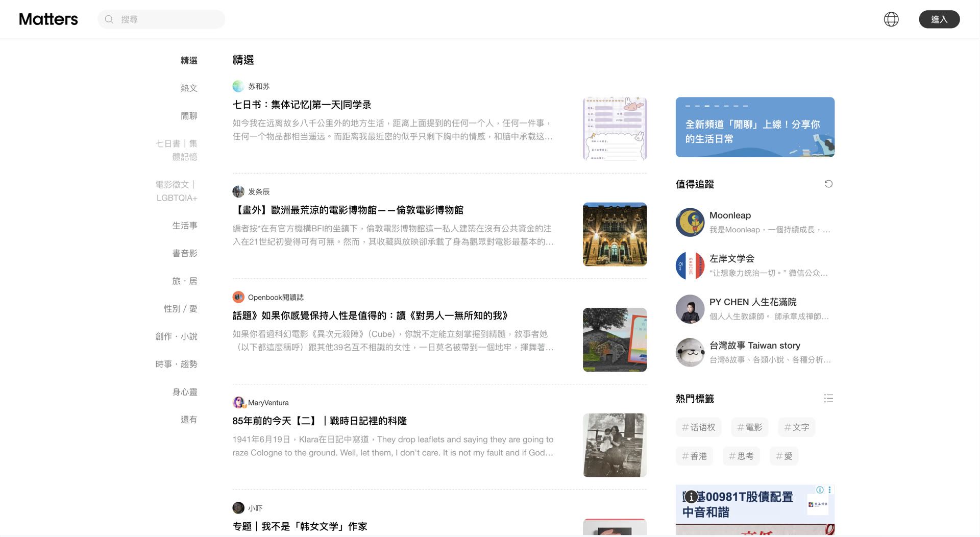Click the 進入 login button
The height and width of the screenshot is (537, 980).
coord(939,19)
